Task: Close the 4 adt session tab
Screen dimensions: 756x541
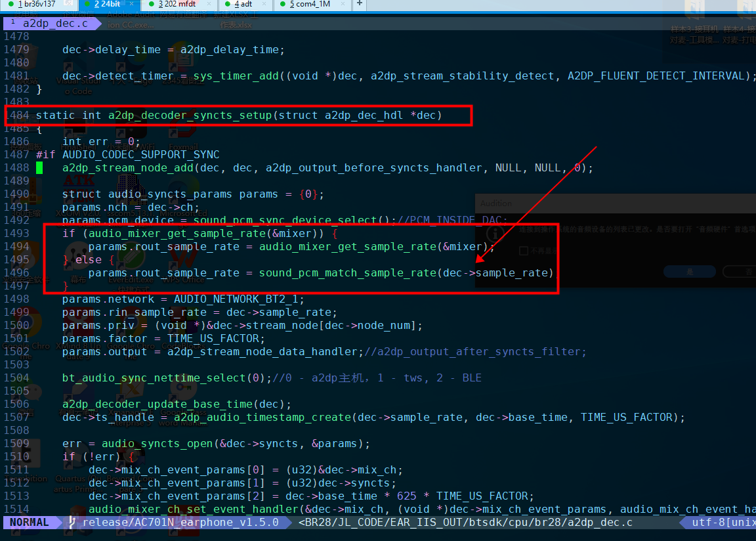Action: [x=264, y=4]
